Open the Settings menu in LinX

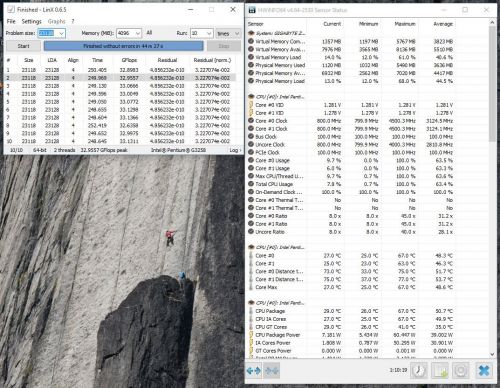31,21
